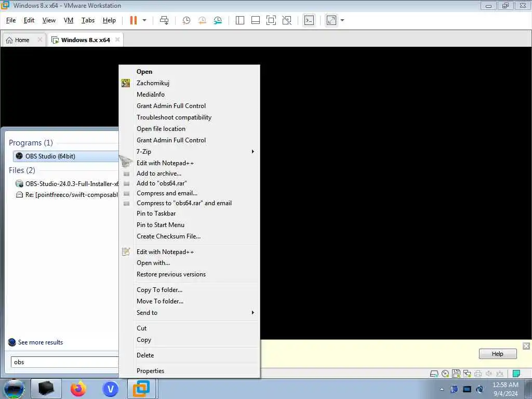Open the Tabs menu
The image size is (532, 399).
click(x=88, y=20)
